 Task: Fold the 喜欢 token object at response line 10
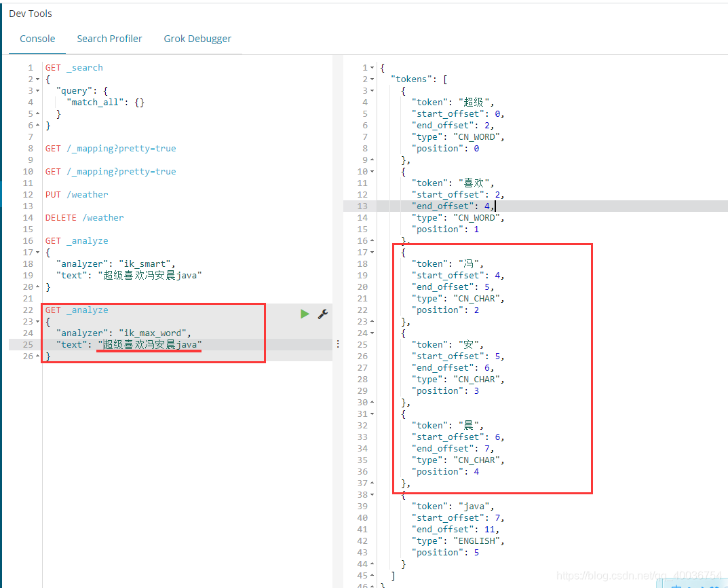tap(372, 172)
